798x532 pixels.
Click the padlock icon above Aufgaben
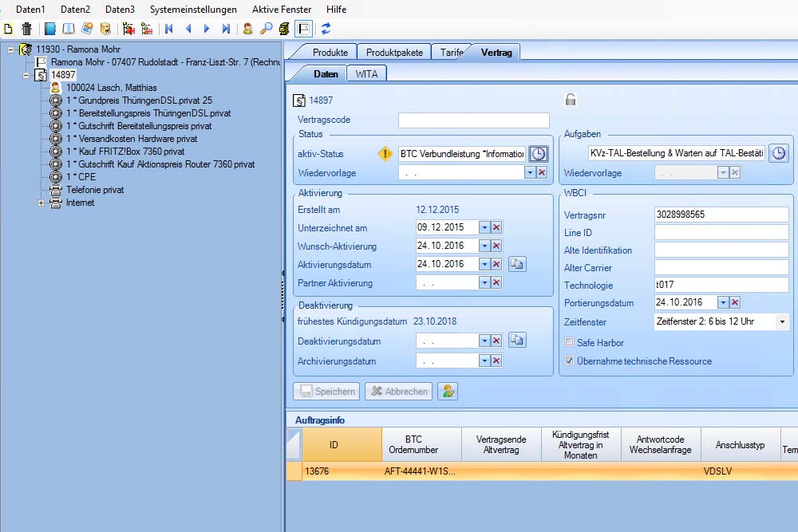click(x=571, y=100)
